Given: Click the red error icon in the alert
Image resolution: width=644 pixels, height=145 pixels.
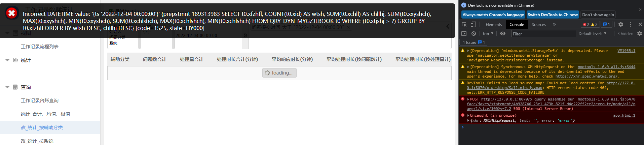Looking at the screenshot, I should tap(12, 13).
